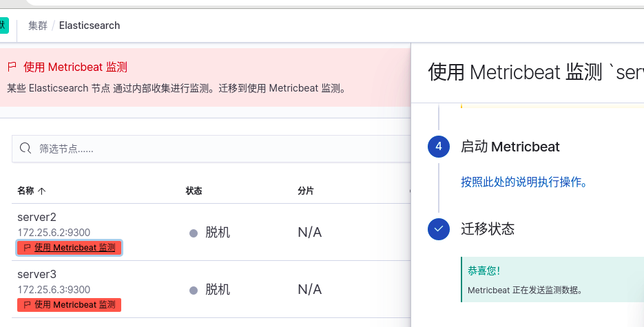Open the server2 node name
This screenshot has width=644, height=327.
[37, 217]
